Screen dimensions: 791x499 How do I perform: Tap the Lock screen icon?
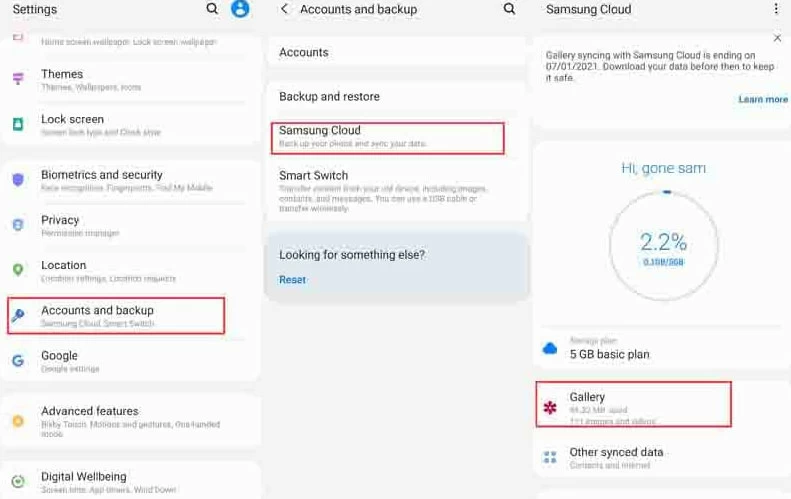18,125
